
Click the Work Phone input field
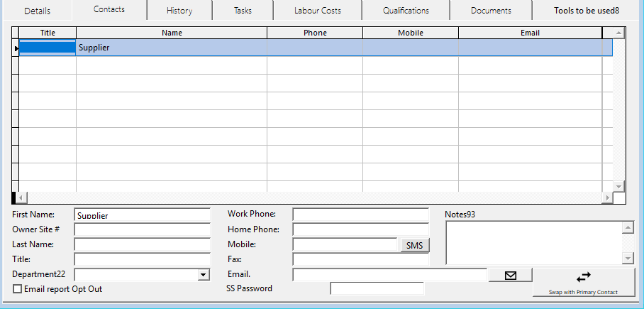coord(360,215)
